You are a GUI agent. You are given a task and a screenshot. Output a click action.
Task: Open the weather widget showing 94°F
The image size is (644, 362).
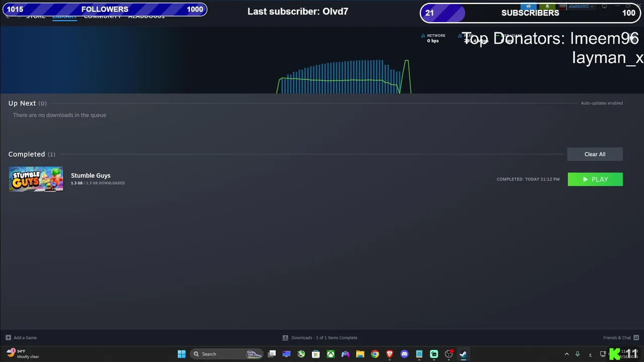coord(23,354)
